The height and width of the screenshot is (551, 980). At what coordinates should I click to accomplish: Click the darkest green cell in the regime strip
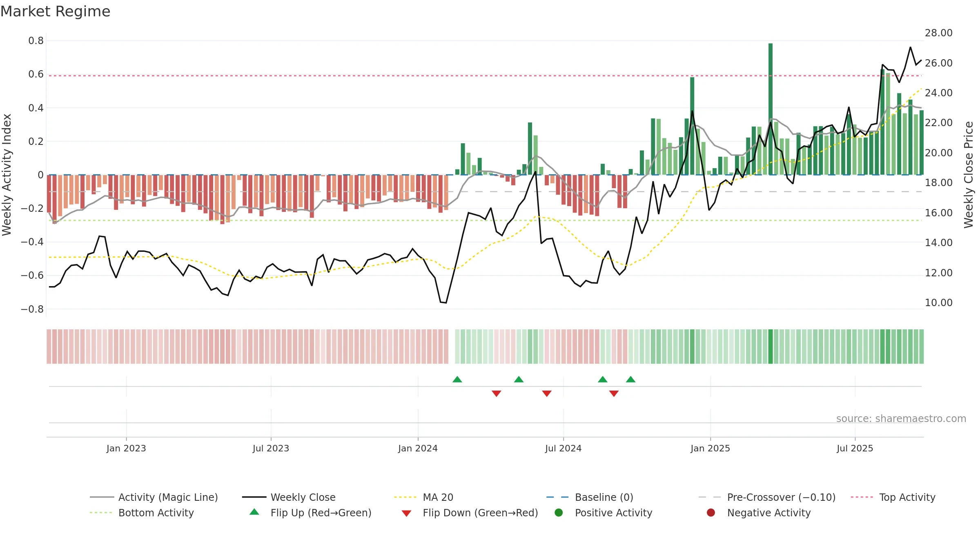click(x=771, y=347)
